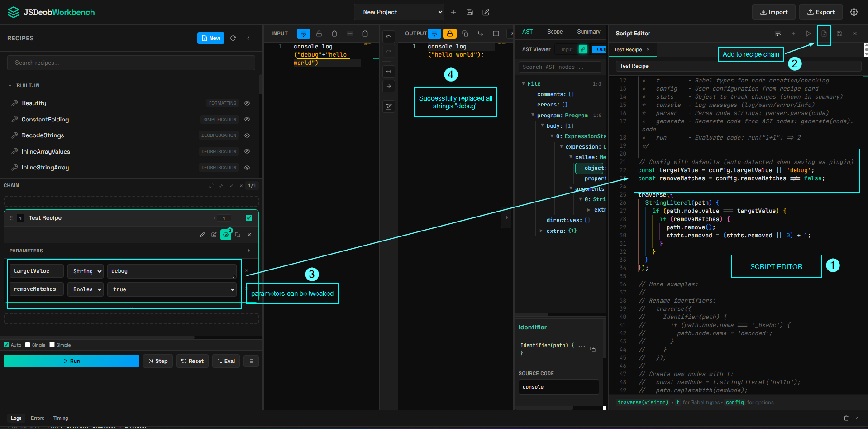Click the Search recipes input field
The image size is (868, 429).
[131, 63]
